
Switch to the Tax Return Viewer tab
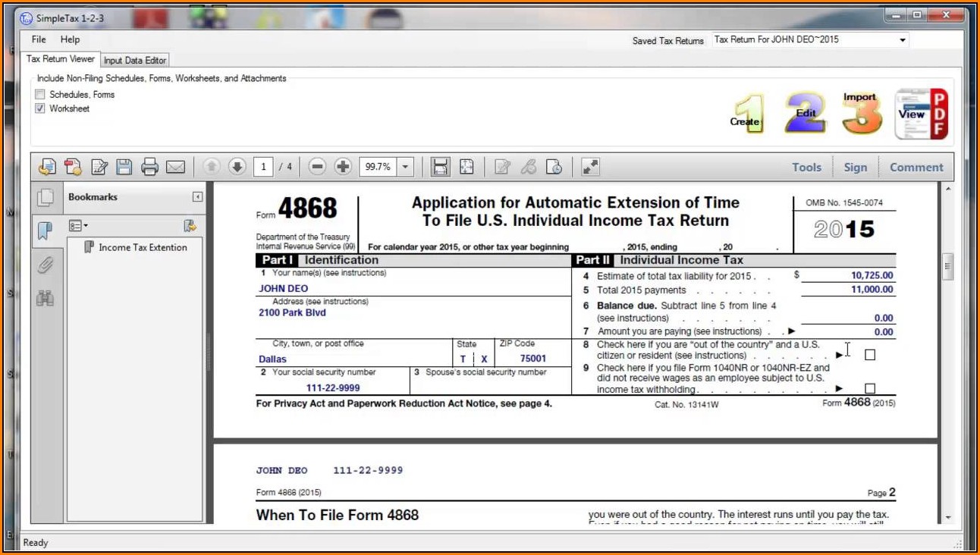61,59
